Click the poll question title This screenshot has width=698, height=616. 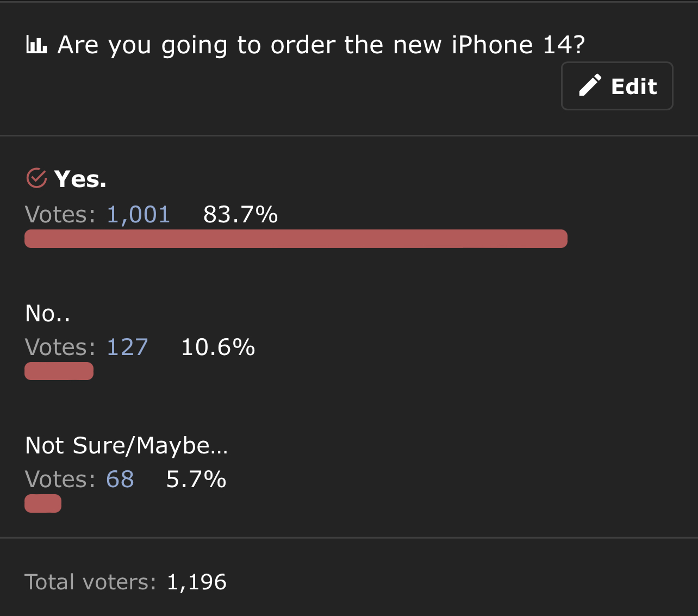click(x=321, y=45)
